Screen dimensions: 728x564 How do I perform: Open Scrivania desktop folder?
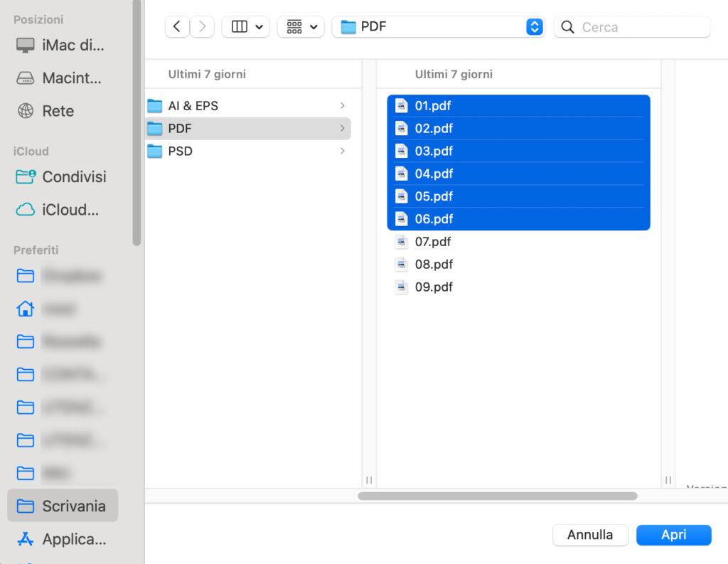tap(63, 506)
